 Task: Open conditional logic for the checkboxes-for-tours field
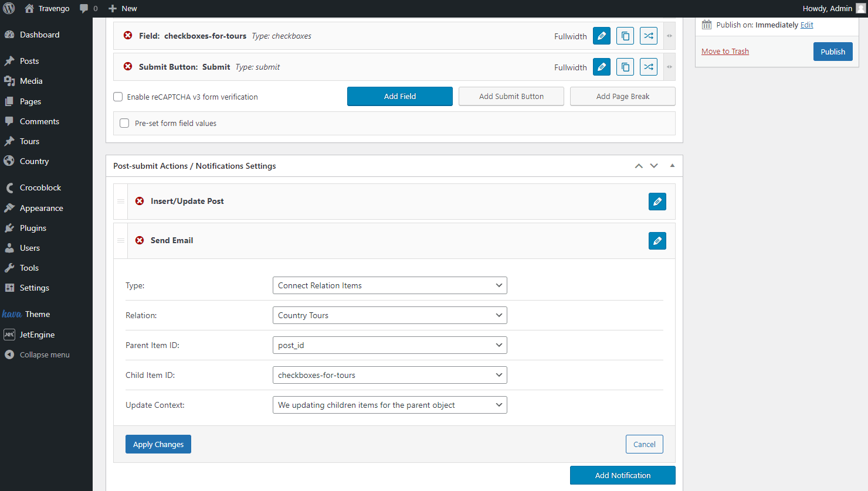coord(649,36)
